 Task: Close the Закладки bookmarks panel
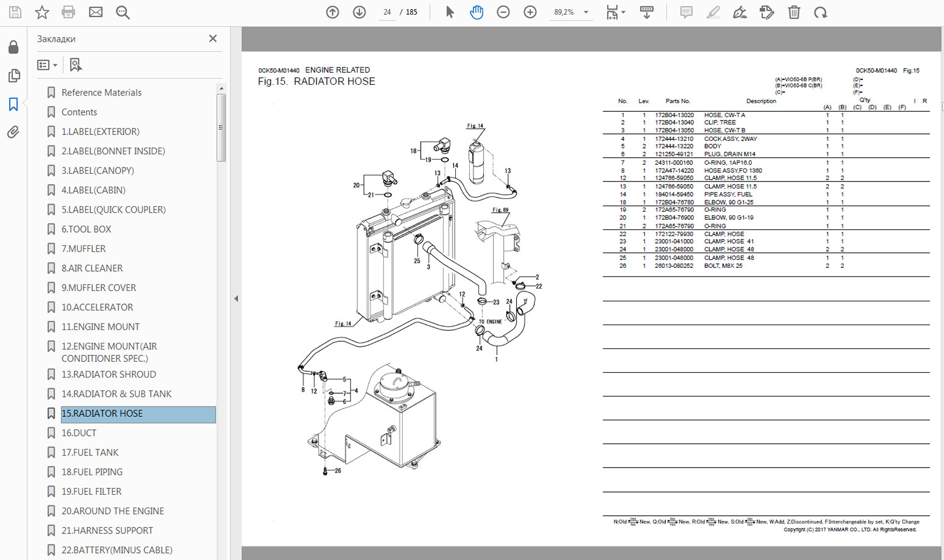point(213,38)
